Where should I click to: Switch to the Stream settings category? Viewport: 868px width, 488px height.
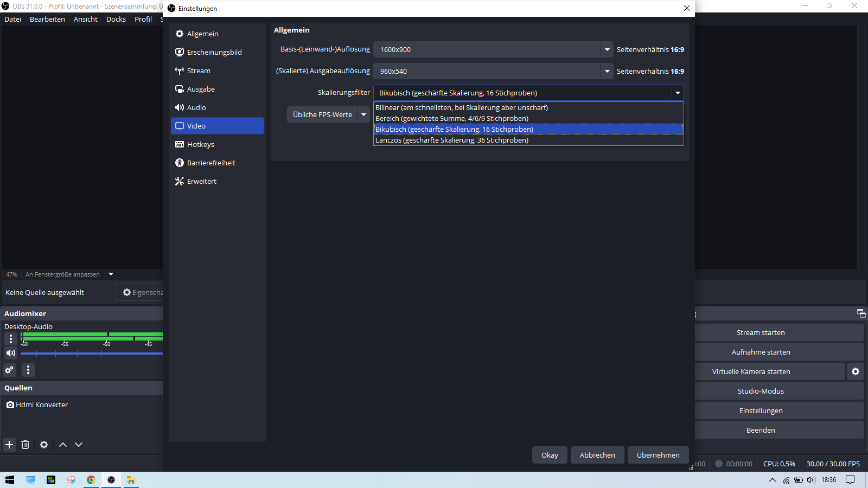tap(217, 70)
